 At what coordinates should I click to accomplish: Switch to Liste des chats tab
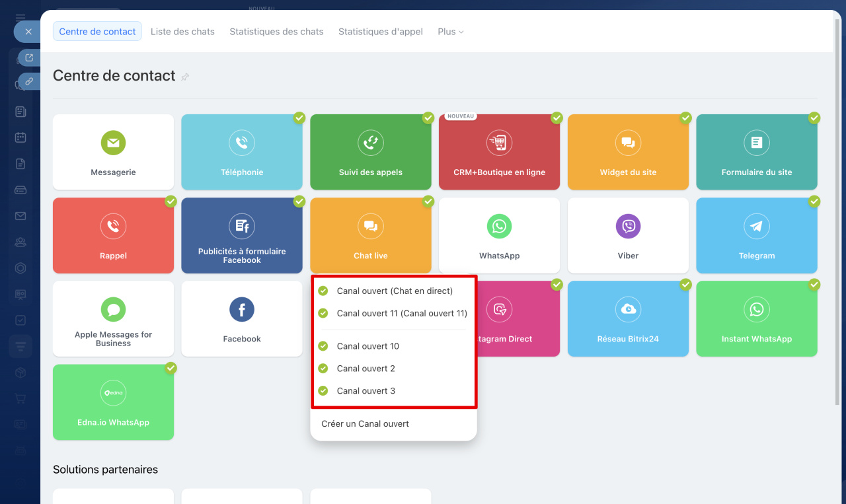[x=182, y=32]
